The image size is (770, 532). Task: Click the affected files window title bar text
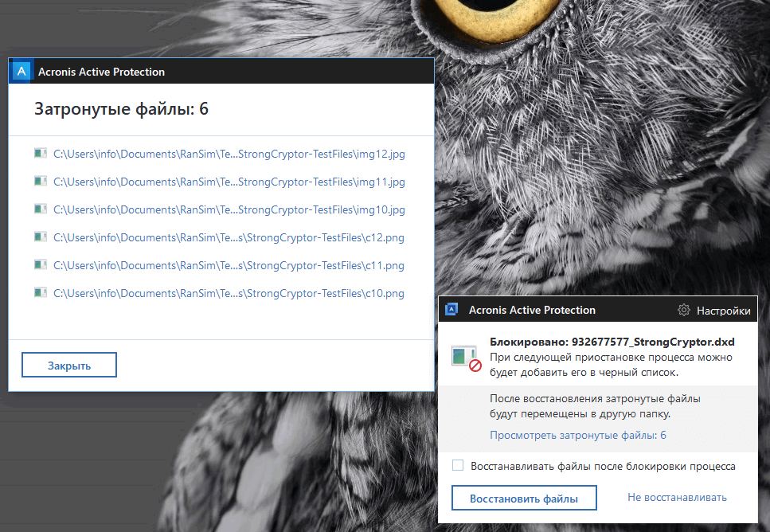[101, 72]
